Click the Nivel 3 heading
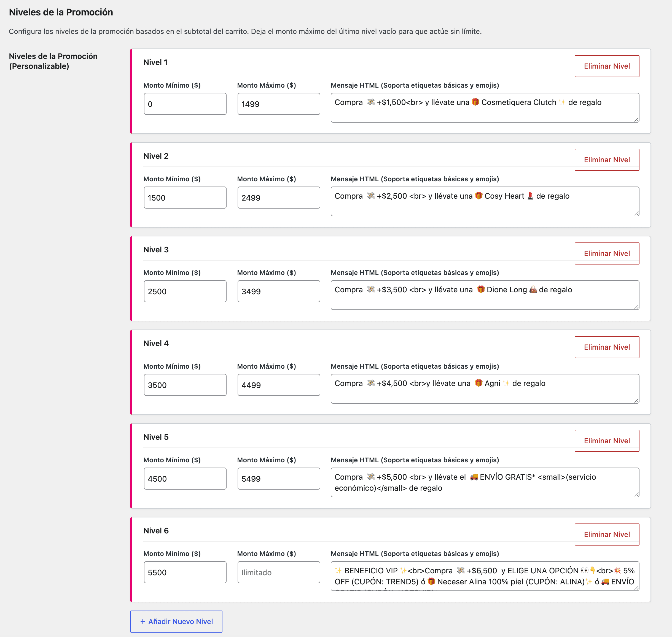 [x=156, y=250]
